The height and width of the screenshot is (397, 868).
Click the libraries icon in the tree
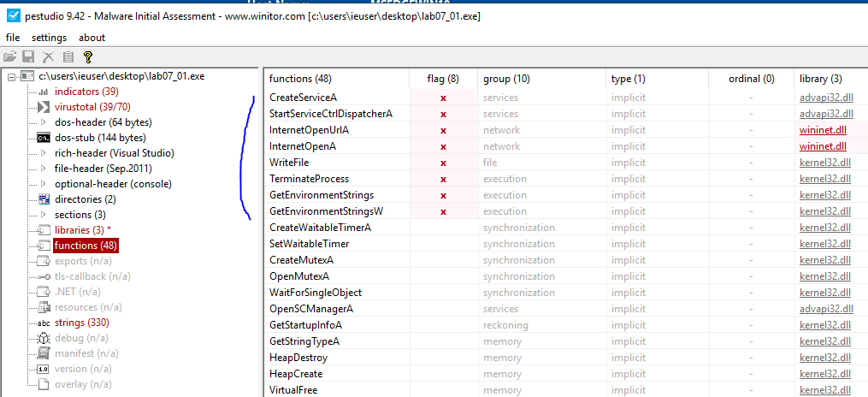(x=43, y=230)
